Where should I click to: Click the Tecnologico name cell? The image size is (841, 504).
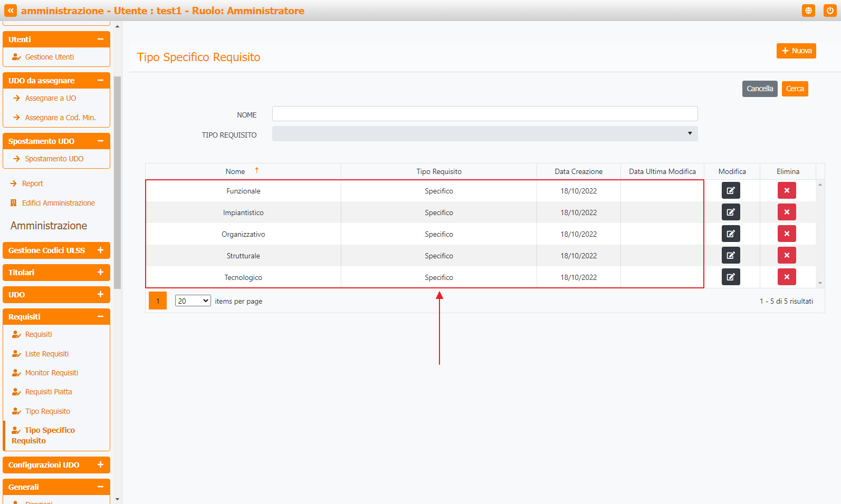[243, 277]
